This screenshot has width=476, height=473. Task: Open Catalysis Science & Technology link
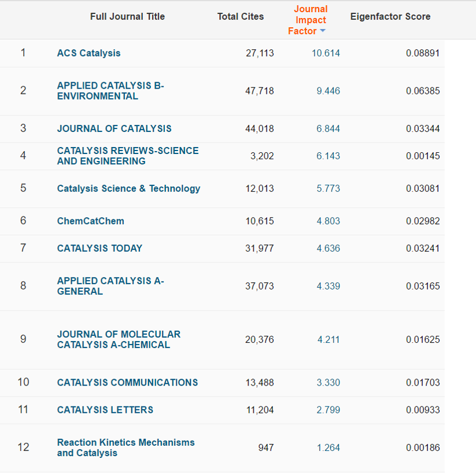tap(128, 189)
